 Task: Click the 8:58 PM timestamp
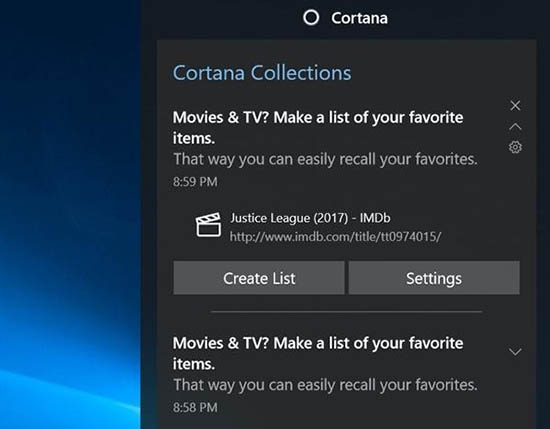point(195,408)
